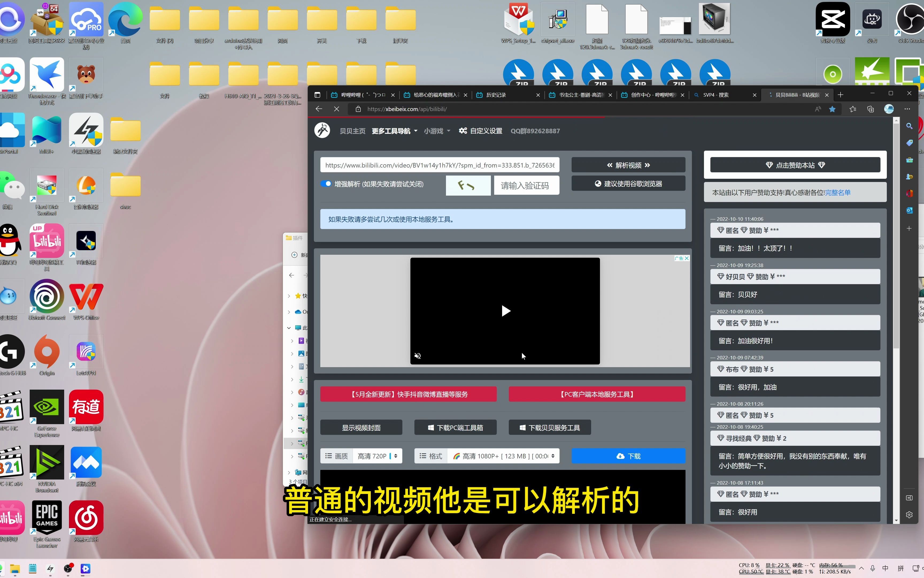This screenshot has width=924, height=578.
Task: Collapse the This PC node in Explorer
Action: tap(289, 328)
